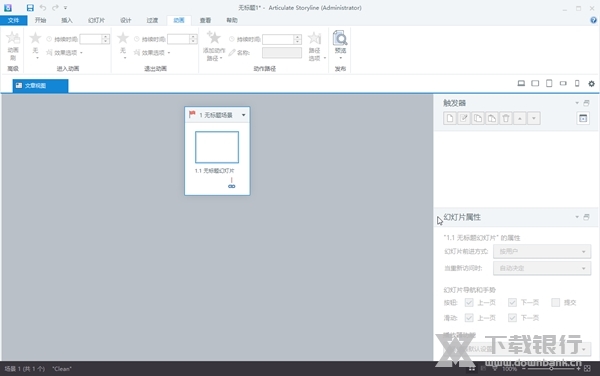Screen dimensions: 600x376
Task: Switch to the 幻灯片 (Slides) ribbon tab
Action: [x=96, y=20]
